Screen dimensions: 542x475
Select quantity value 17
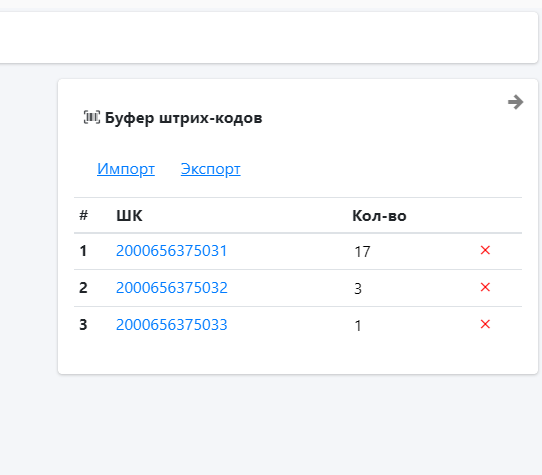click(362, 252)
